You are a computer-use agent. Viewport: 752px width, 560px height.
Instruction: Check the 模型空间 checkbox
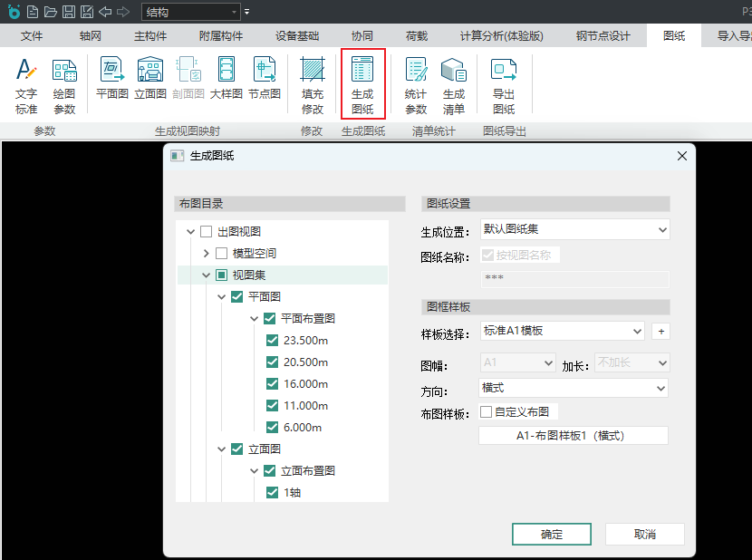222,254
